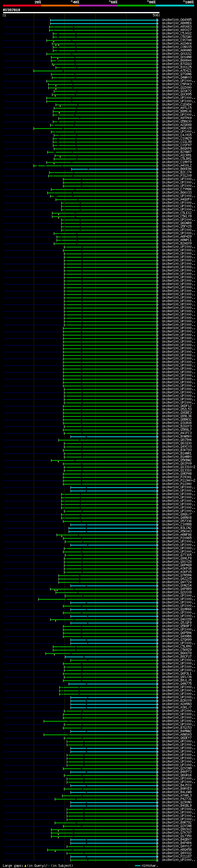Screen dimensions: 197x868
Task: Select hit label UniRef100_C1EAD4
Action: [x=177, y=104]
